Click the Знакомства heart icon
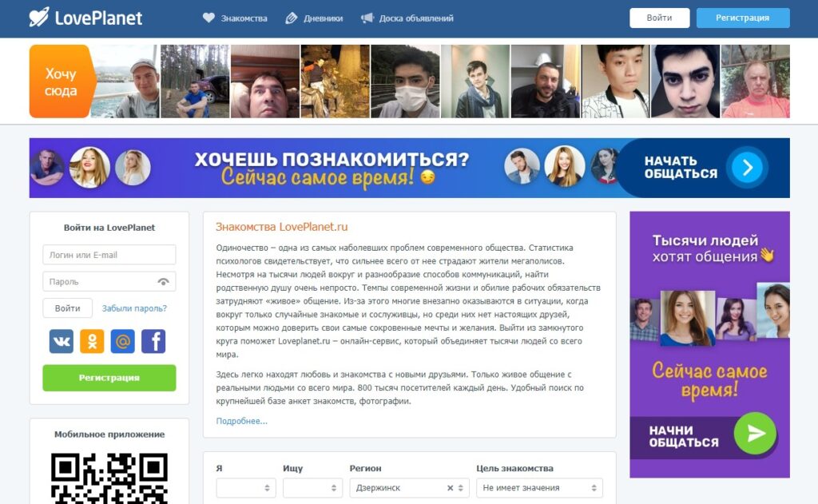 [x=208, y=18]
